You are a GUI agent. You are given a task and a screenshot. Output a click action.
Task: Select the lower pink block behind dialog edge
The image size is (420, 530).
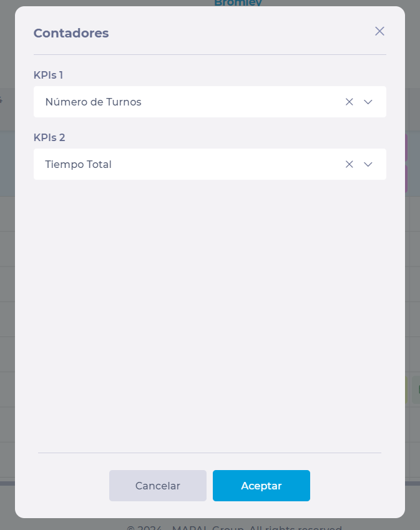coord(406,179)
